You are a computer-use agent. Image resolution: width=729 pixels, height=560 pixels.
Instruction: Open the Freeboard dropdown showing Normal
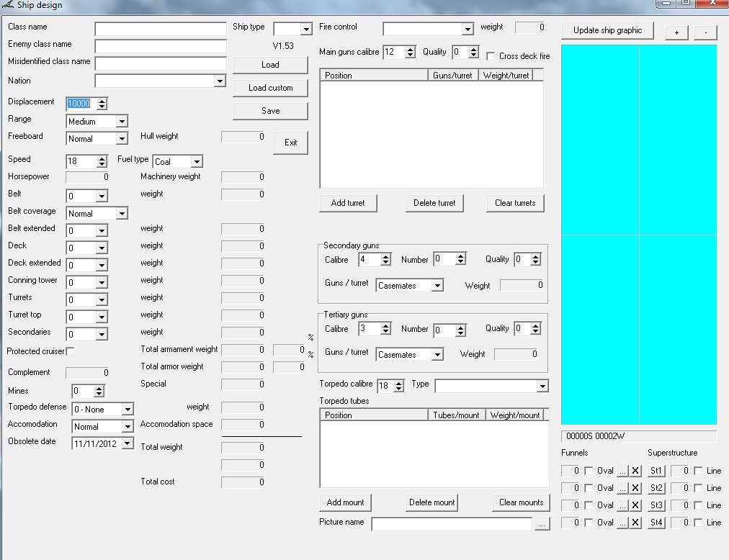(122, 138)
